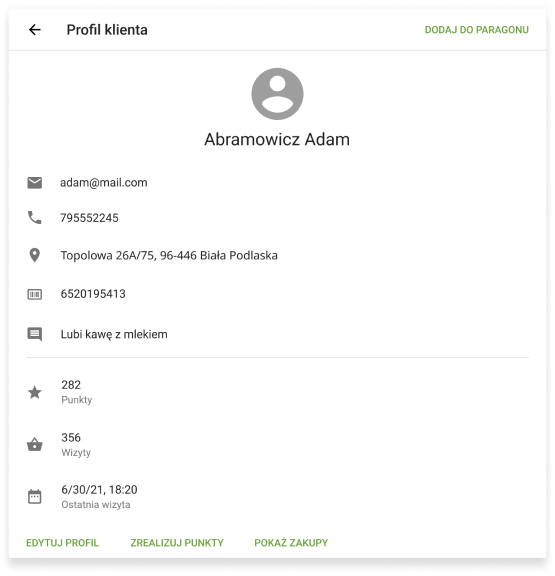Click the note comment icon
This screenshot has width=555, height=576.
(35, 334)
